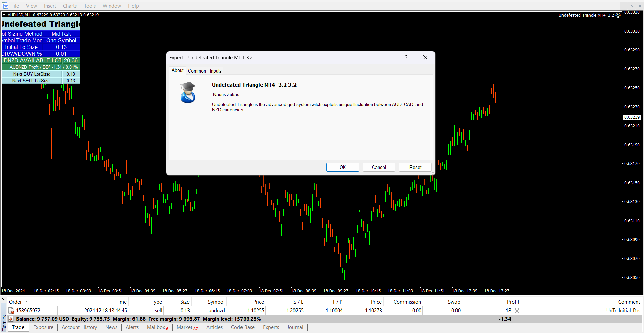Open the Tools menu

point(90,6)
